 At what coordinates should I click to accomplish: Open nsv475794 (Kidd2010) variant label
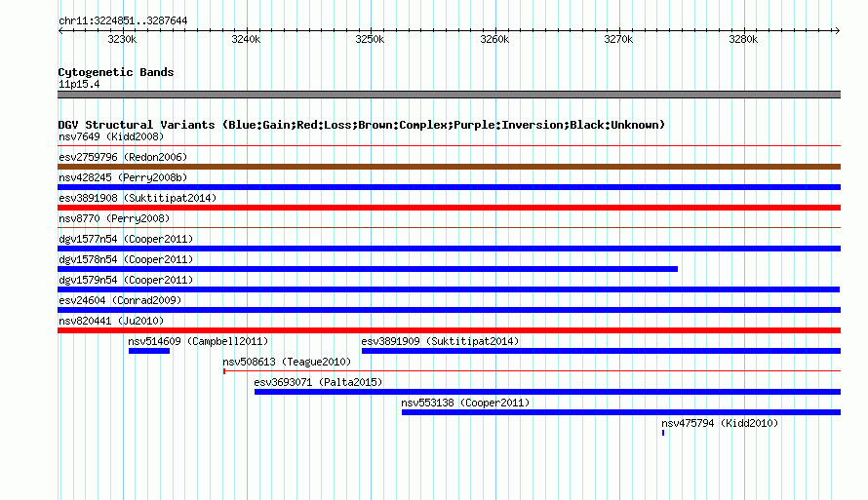point(720,423)
